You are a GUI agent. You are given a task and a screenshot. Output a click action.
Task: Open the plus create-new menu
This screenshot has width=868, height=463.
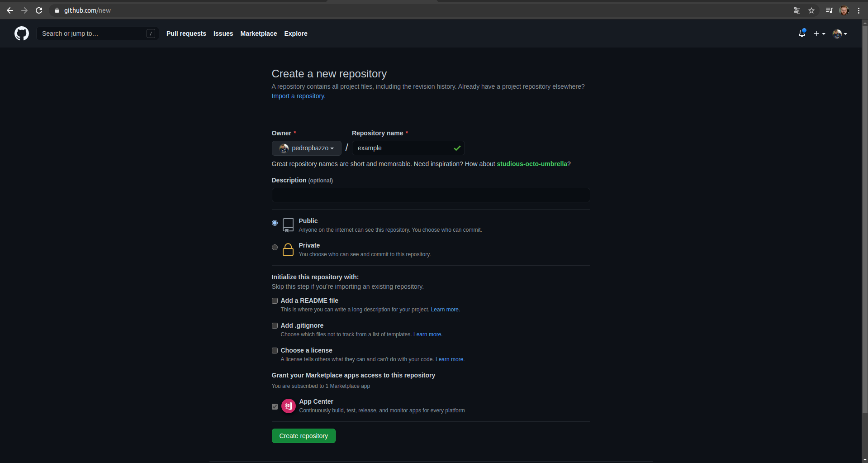[819, 33]
